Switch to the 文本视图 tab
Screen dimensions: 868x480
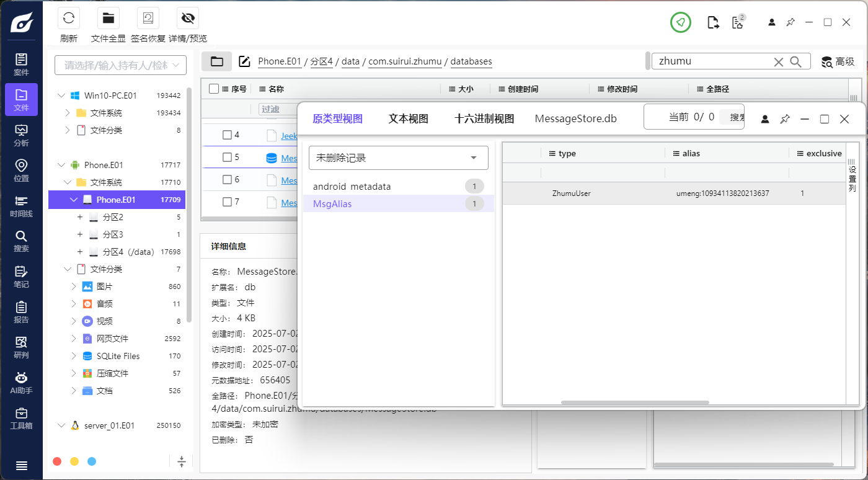click(408, 118)
